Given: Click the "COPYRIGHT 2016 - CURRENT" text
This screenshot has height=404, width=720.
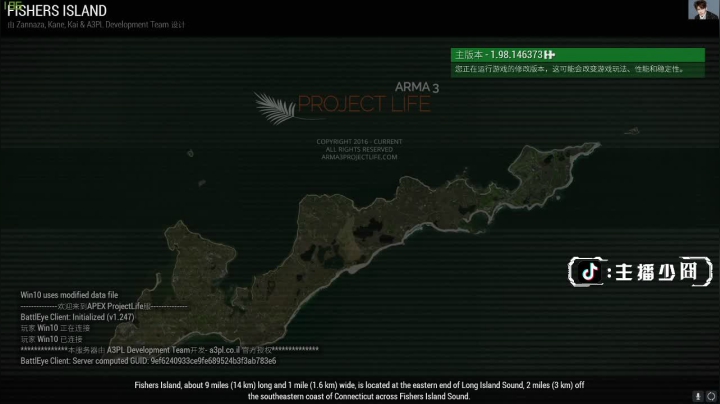Looking at the screenshot, I should (359, 142).
